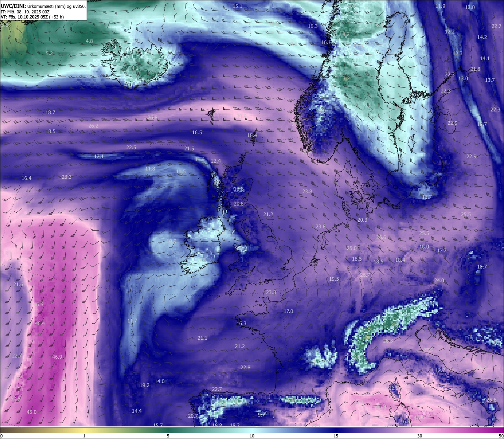Select the 17.7 value label
504x439 pixels.
(x=442, y=250)
